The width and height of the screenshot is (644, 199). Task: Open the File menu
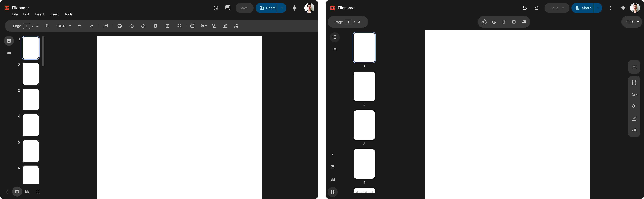tap(15, 14)
